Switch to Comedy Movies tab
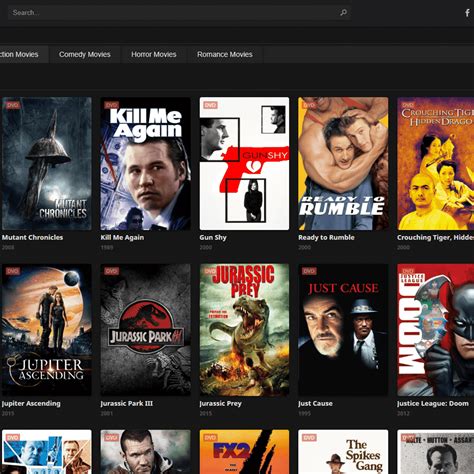Screen dimensions: 474x474 click(85, 54)
